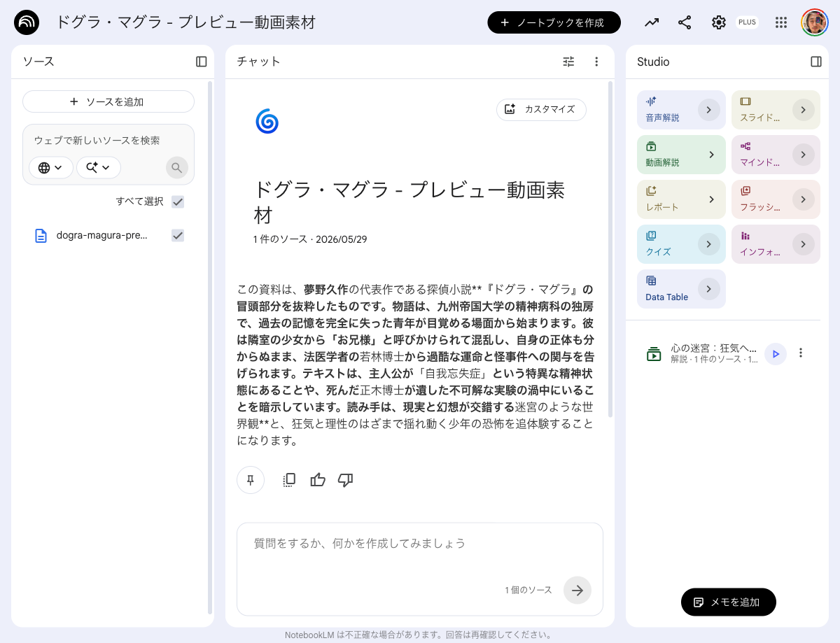Toggle dogra-magura source checkbox
Viewport: 840px width, 643px height.
click(178, 236)
